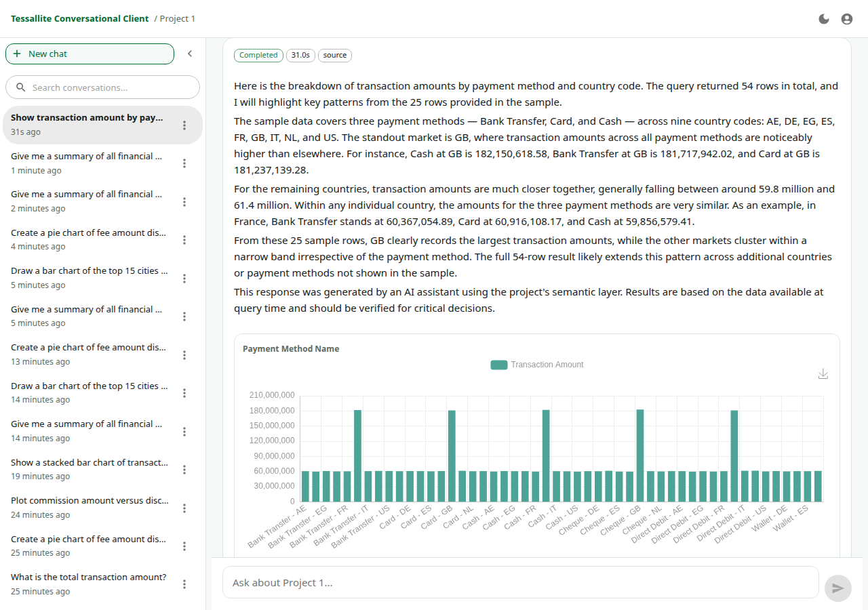Viewport: 868px width, 610px height.
Task: Open options menu for chat from 1 minute ago
Action: (184, 163)
